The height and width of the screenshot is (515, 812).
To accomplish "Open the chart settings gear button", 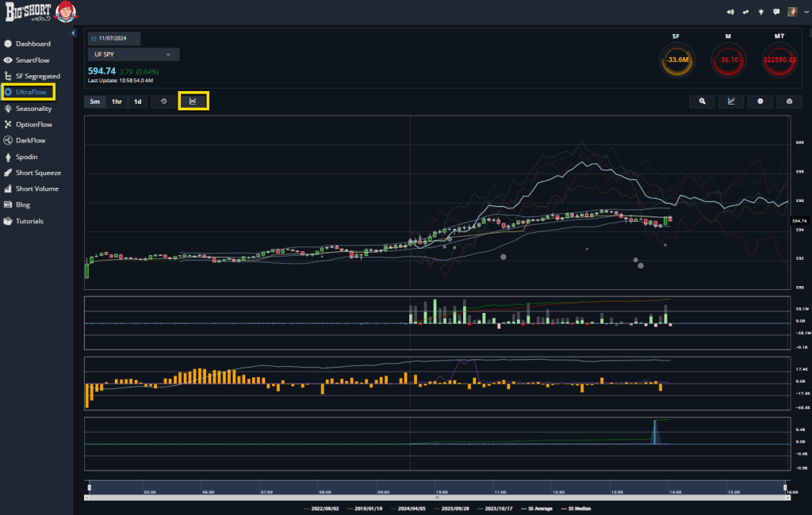I will pyautogui.click(x=759, y=101).
